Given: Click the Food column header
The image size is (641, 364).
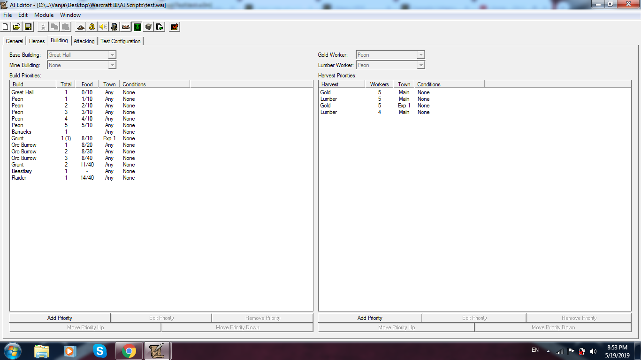Looking at the screenshot, I should pos(87,84).
